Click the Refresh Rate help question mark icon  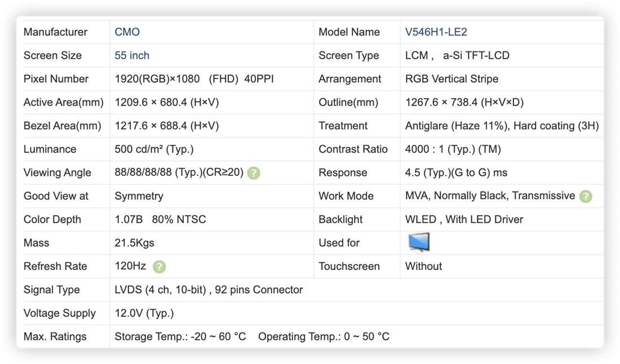click(160, 267)
